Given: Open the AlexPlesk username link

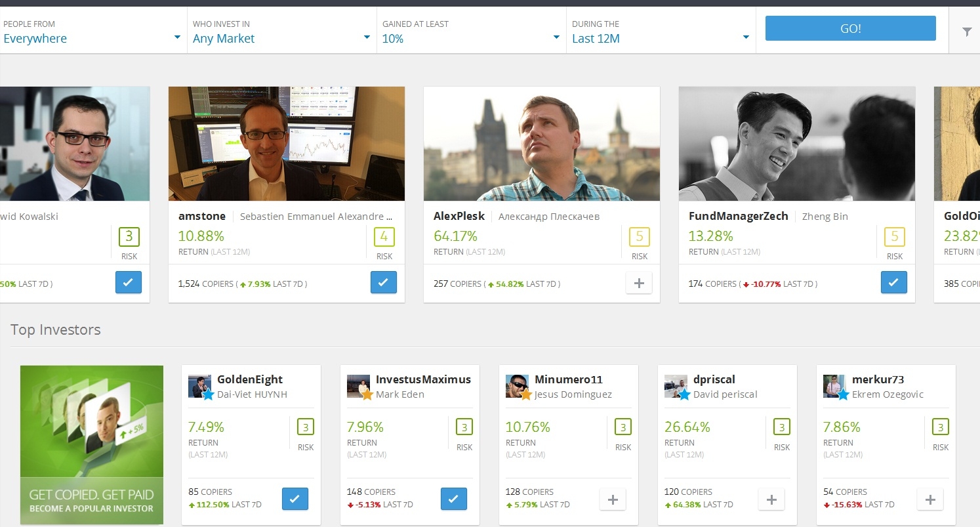Looking at the screenshot, I should coord(459,216).
